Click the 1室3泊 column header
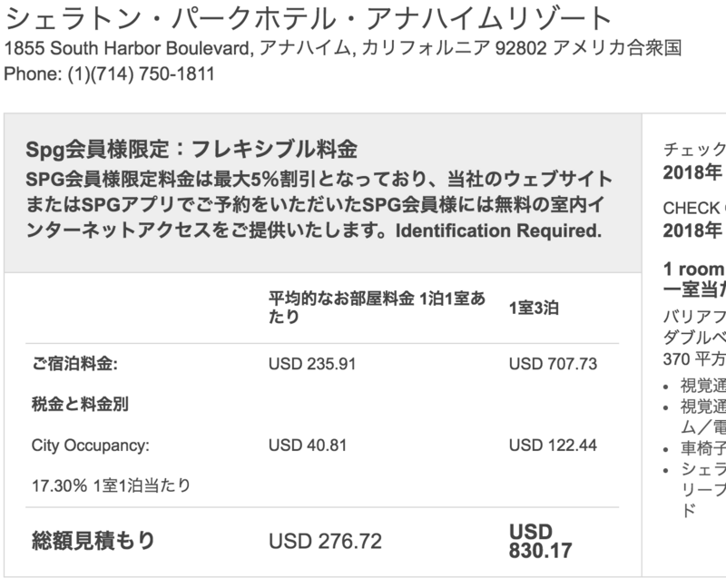Image resolution: width=726 pixels, height=588 pixels. (534, 308)
